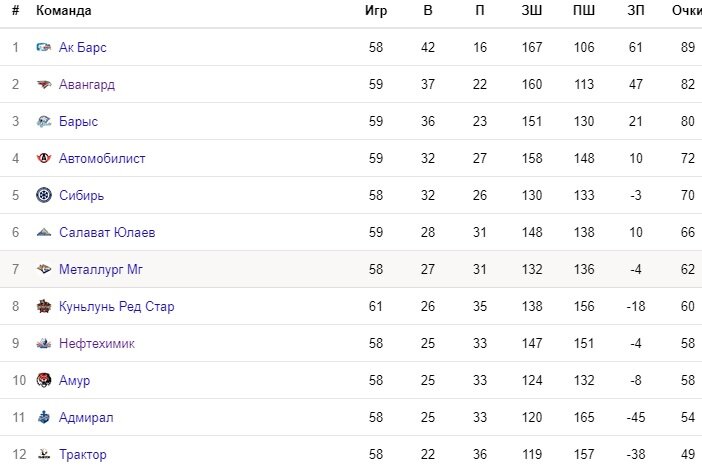Screen dimensions: 702x468
Task: Select the ЗШ column header
Action: click(531, 10)
